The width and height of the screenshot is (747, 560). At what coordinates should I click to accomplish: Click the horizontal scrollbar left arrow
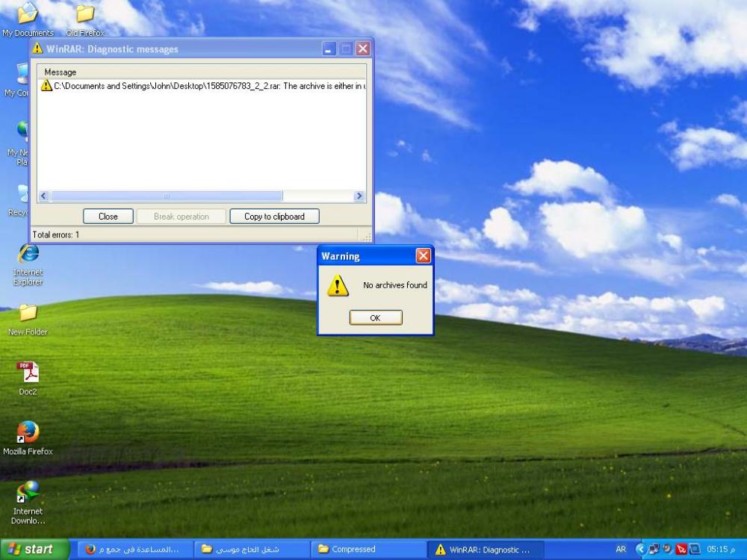click(44, 196)
